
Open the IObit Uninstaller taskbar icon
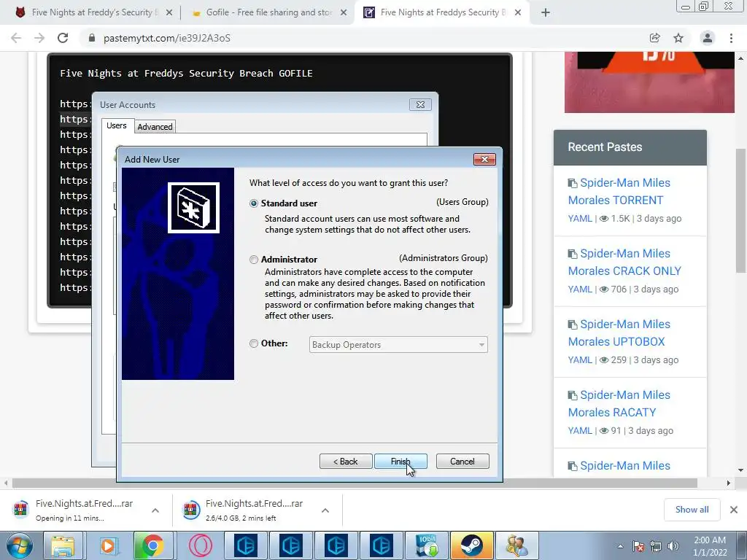point(427,545)
